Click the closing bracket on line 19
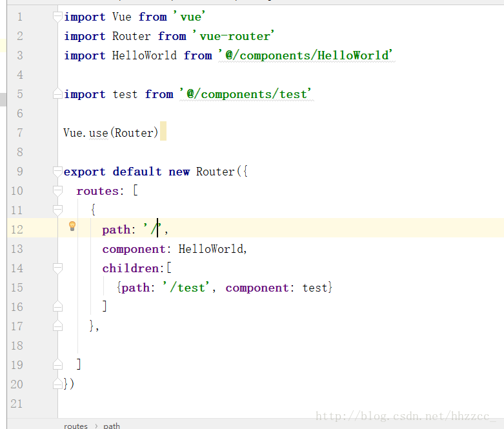This screenshot has width=504, height=429. tap(79, 364)
